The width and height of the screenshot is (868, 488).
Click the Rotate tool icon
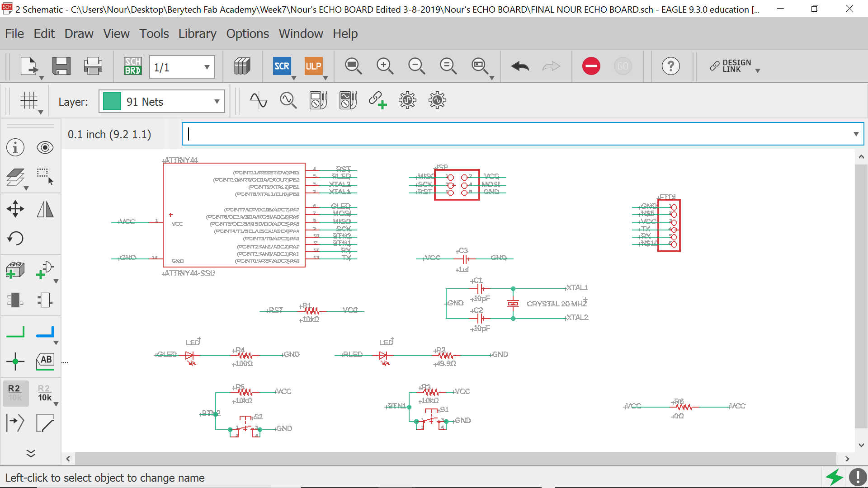pyautogui.click(x=15, y=238)
